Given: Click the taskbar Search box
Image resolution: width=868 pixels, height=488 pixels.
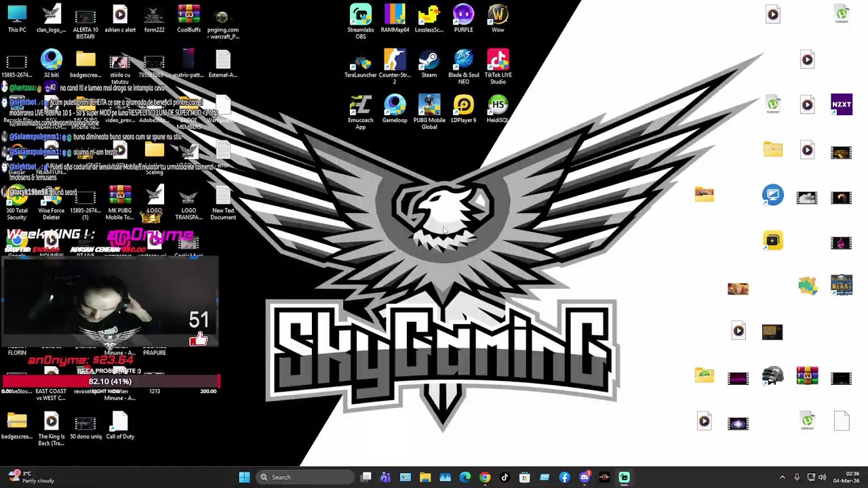Looking at the screenshot, I should 304,477.
